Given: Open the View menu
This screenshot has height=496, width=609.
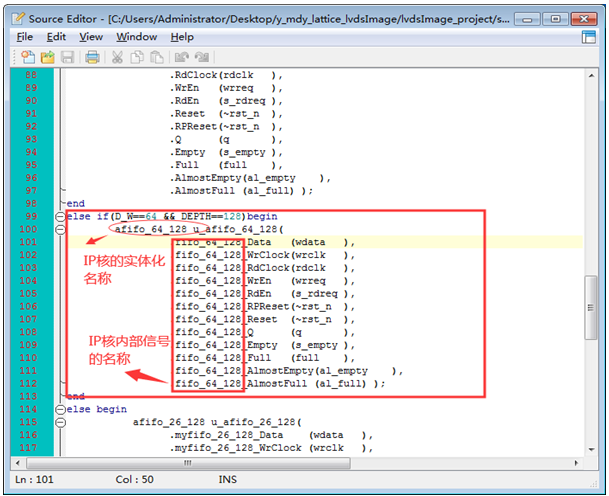Looking at the screenshot, I should [91, 37].
